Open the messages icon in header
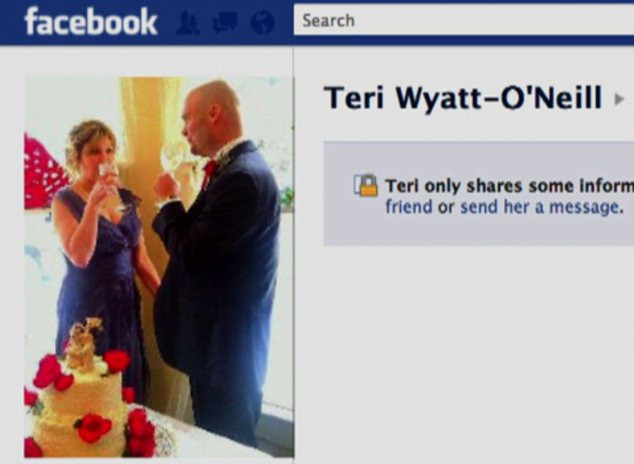The height and width of the screenshot is (464, 634). 225,22
